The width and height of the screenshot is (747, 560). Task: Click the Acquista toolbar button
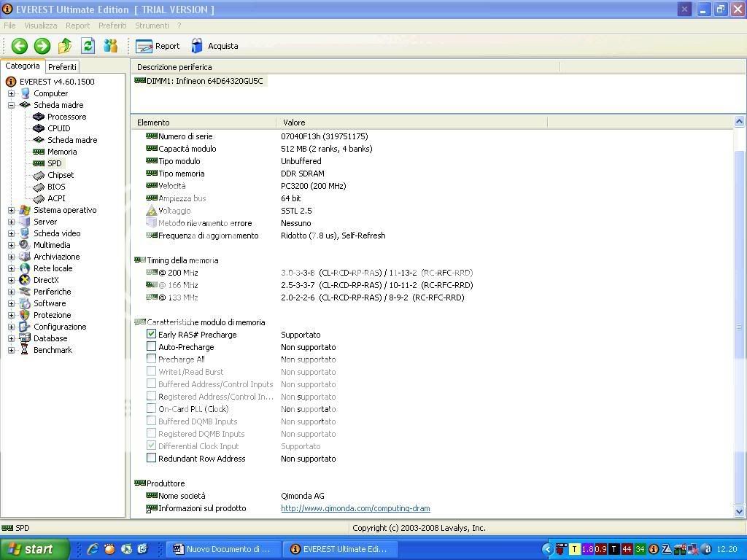pos(214,46)
